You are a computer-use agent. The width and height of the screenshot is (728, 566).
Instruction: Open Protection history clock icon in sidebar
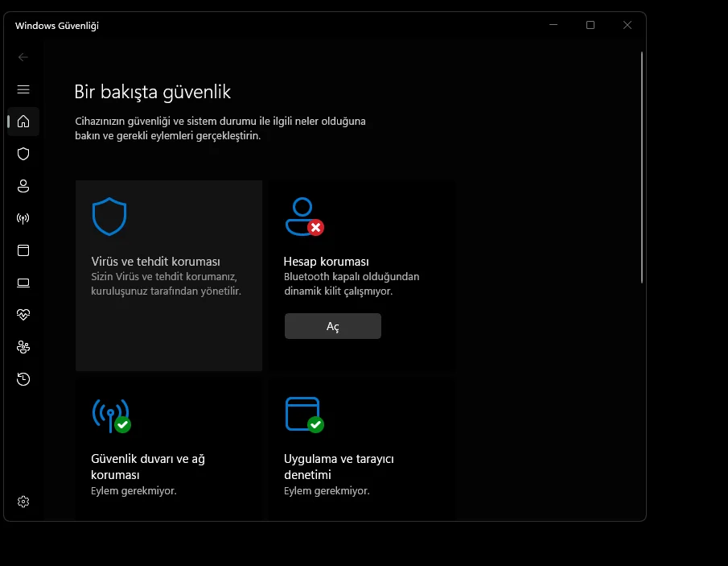(23, 379)
